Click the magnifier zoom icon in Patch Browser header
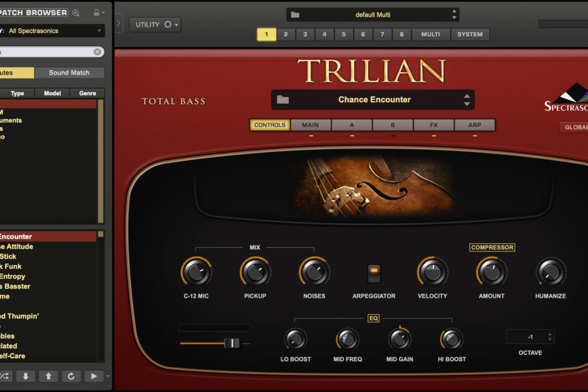The width and height of the screenshot is (588, 392). coord(76,13)
